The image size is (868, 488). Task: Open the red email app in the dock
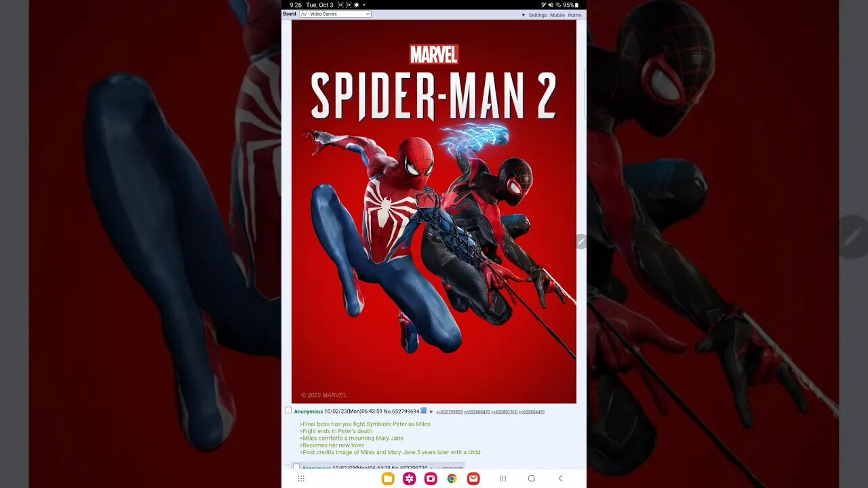[473, 479]
